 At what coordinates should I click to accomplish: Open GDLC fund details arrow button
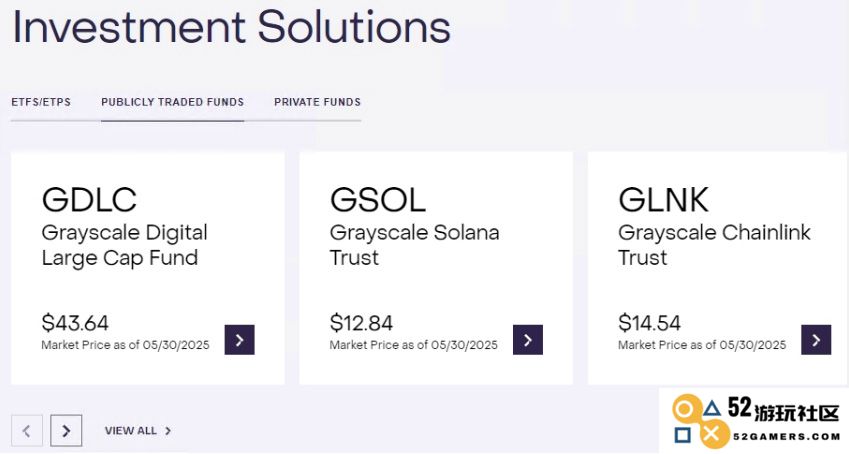[239, 340]
